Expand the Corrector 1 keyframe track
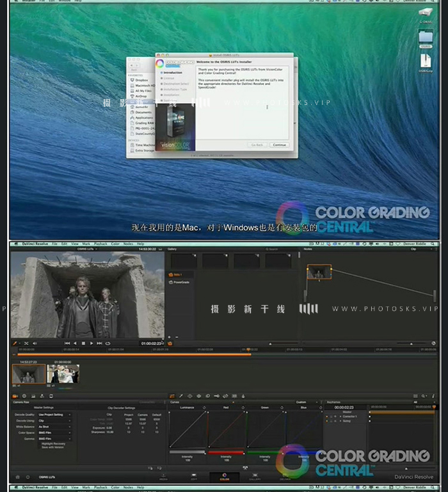Image resolution: width=448 pixels, height=492 pixels. (340, 417)
